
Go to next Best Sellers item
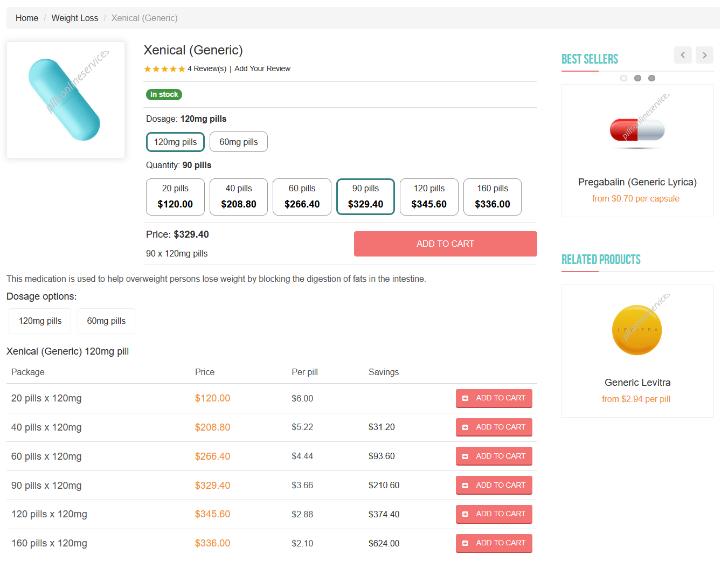pos(704,55)
